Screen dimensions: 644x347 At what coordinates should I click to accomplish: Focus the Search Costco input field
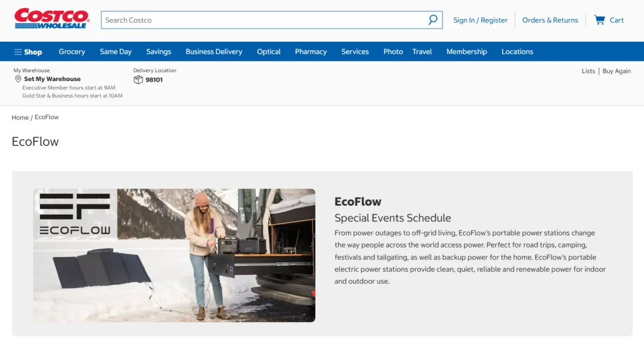click(271, 20)
